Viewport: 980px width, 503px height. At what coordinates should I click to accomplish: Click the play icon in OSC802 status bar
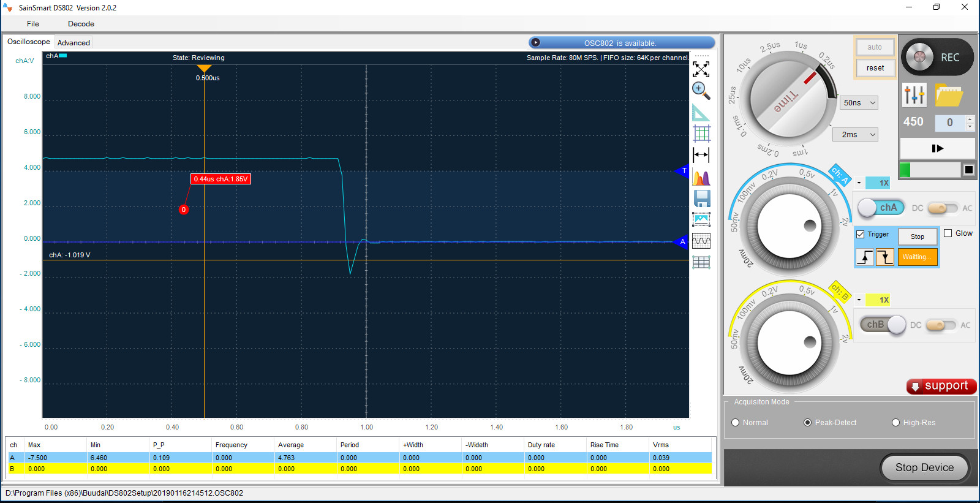[x=535, y=43]
